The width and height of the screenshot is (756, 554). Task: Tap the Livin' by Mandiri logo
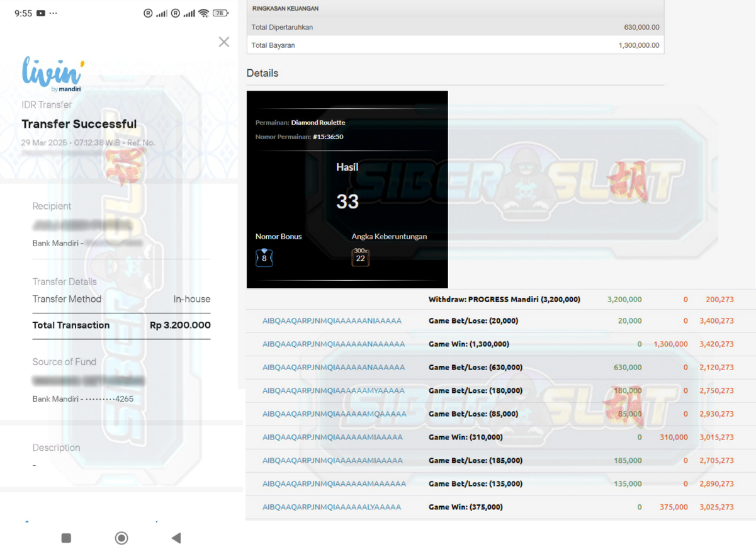pyautogui.click(x=53, y=74)
